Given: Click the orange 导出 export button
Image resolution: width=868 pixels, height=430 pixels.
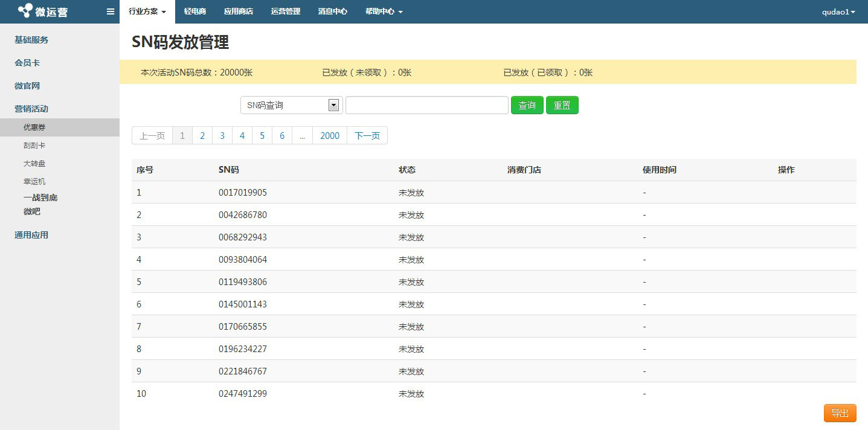Looking at the screenshot, I should (x=840, y=413).
